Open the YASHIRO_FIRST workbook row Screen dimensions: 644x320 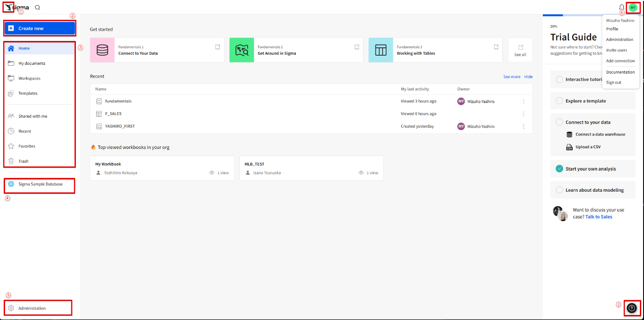[311, 126]
